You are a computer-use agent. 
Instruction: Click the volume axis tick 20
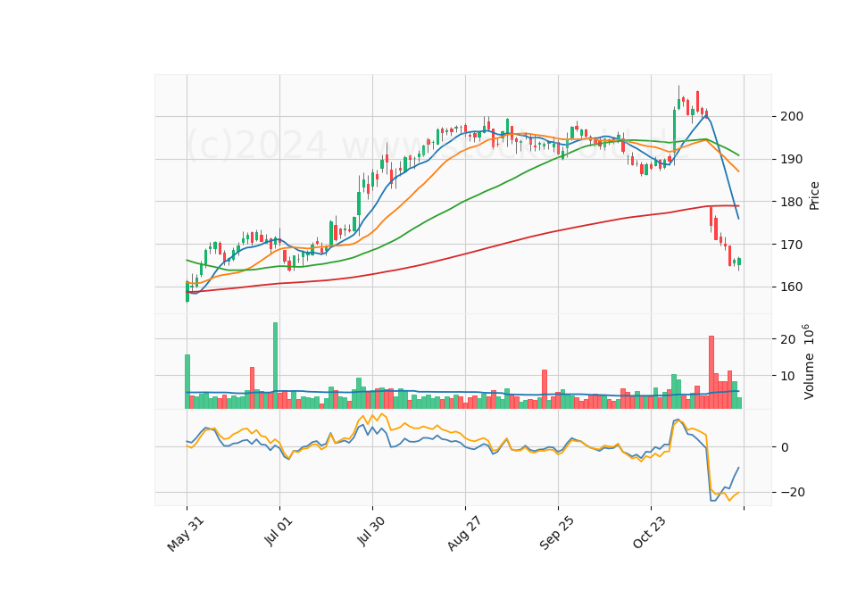[788, 339]
